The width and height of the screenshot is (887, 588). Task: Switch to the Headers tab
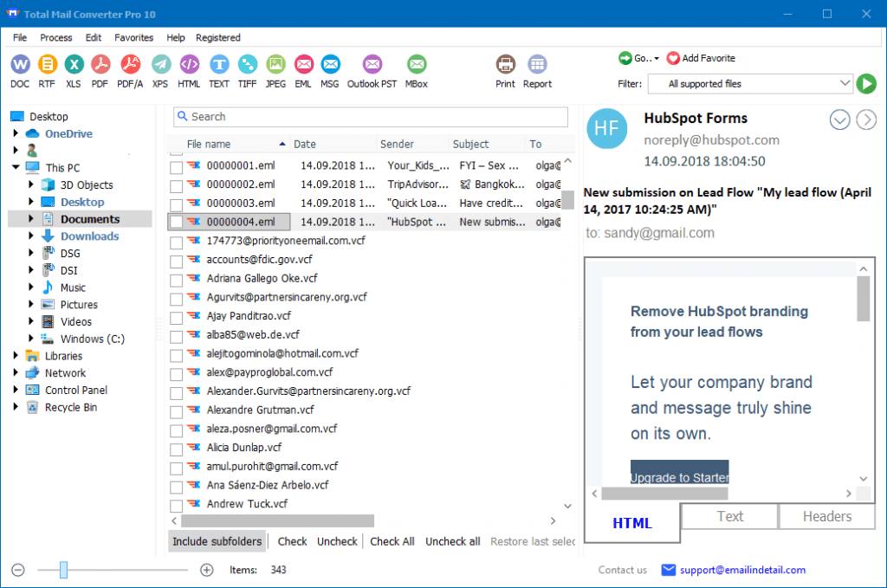(826, 516)
